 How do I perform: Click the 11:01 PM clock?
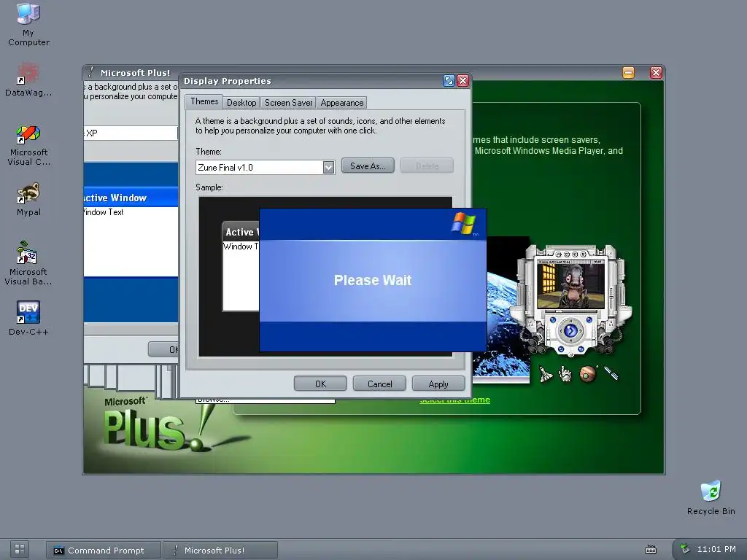[716, 549]
